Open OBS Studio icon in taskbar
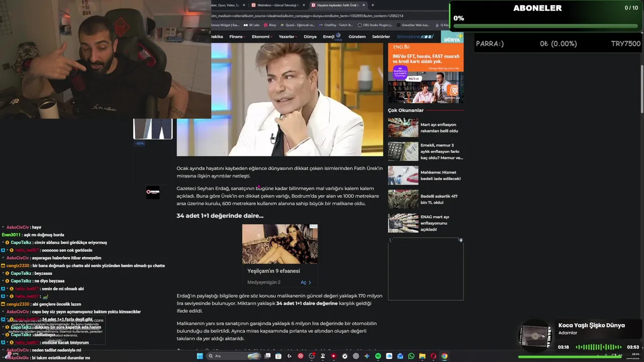644x362 pixels. (312, 356)
